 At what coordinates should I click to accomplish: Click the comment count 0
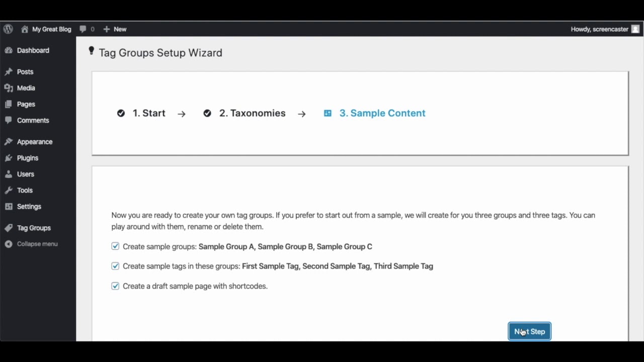[93, 29]
